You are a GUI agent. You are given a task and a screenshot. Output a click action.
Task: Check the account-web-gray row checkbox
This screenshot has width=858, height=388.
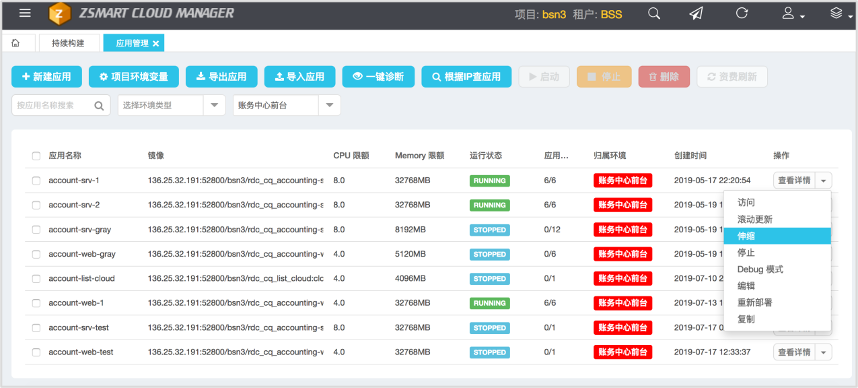click(x=36, y=254)
